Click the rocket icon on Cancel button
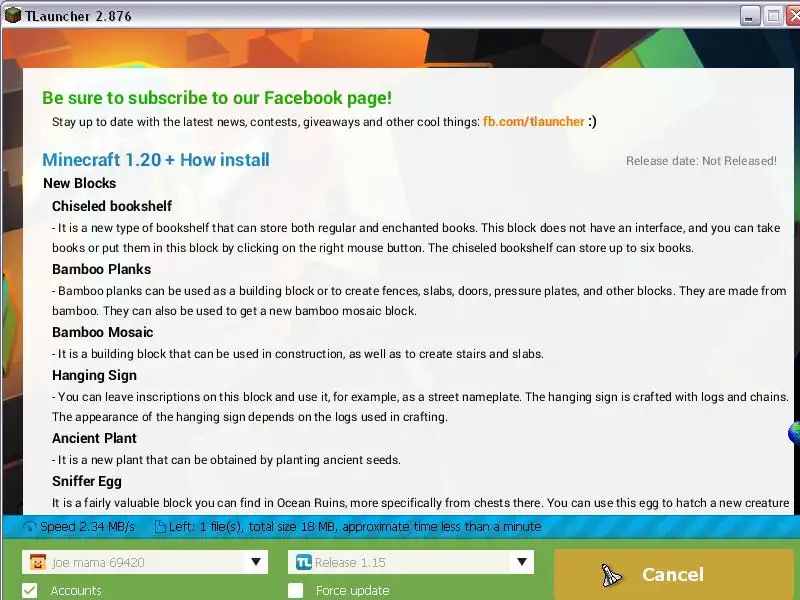The image size is (800, 600). (x=611, y=576)
